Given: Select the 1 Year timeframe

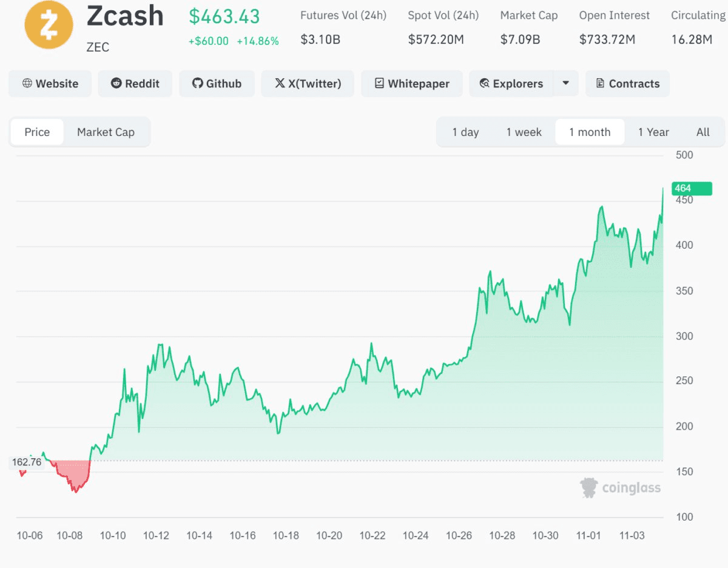Looking at the screenshot, I should 653,132.
